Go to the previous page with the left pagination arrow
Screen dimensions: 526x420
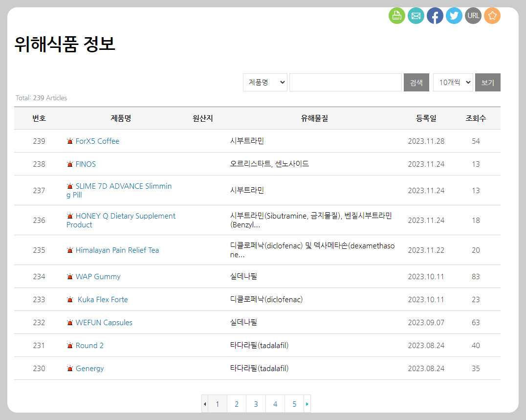(x=205, y=404)
